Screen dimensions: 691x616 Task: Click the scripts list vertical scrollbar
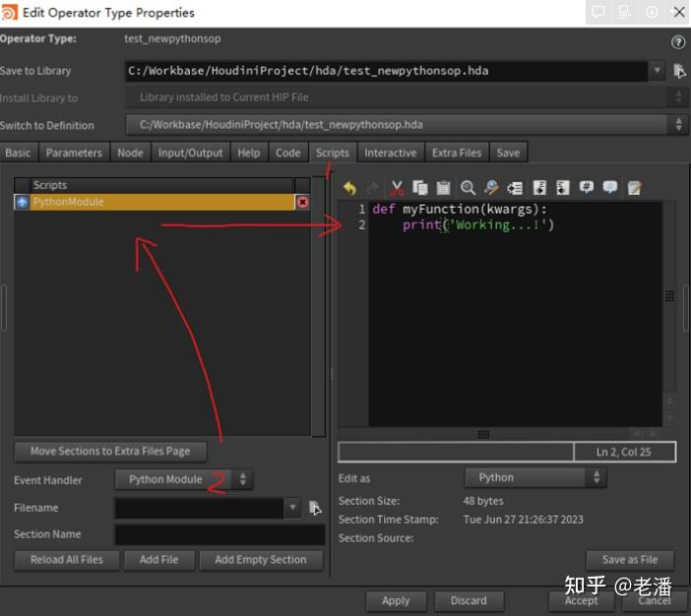[x=319, y=306]
